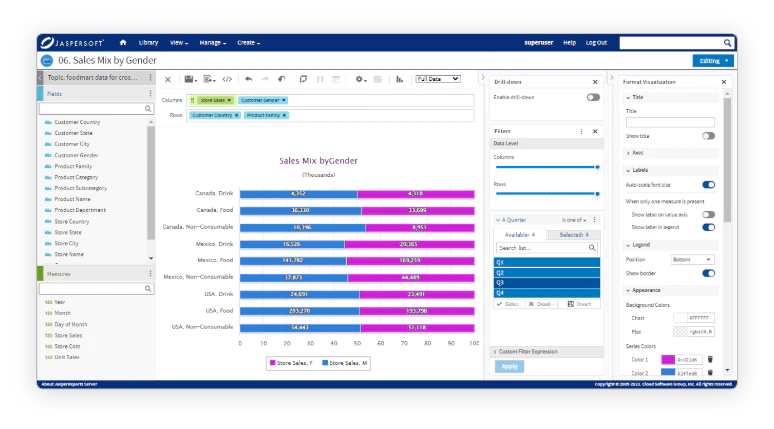Click the Undo All icon
This screenshot has width=774, height=429.
281,79
